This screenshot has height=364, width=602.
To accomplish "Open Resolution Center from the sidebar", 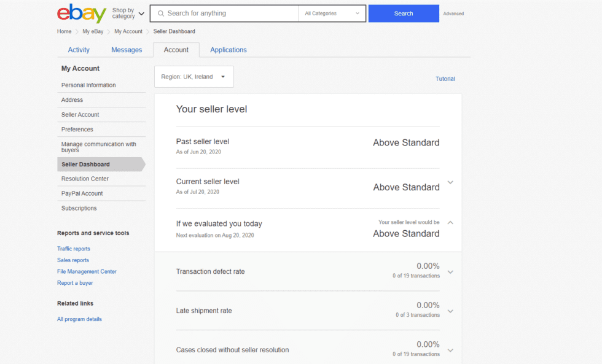I will point(85,179).
